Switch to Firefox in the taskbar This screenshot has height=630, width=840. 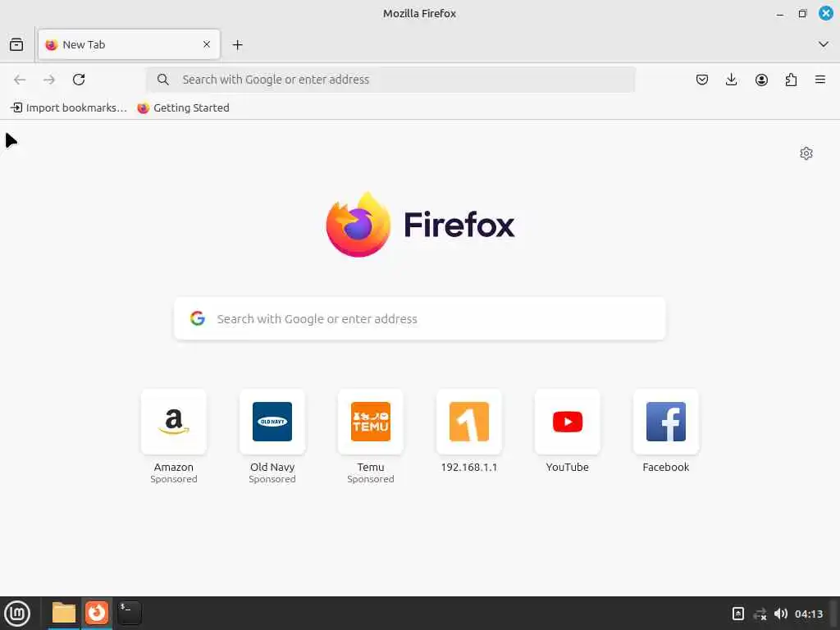(x=97, y=613)
